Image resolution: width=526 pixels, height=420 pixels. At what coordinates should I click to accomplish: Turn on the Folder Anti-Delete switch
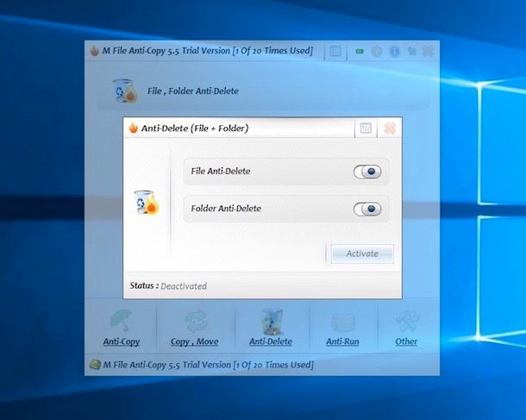pos(367,209)
